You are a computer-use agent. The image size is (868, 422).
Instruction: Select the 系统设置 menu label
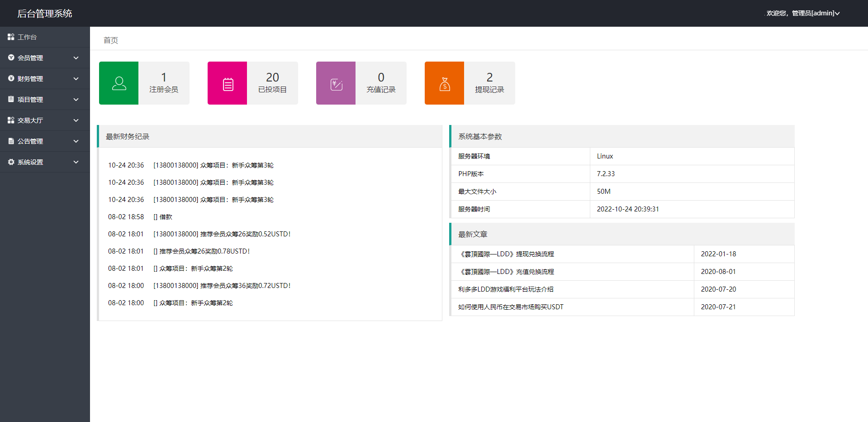[x=30, y=162]
